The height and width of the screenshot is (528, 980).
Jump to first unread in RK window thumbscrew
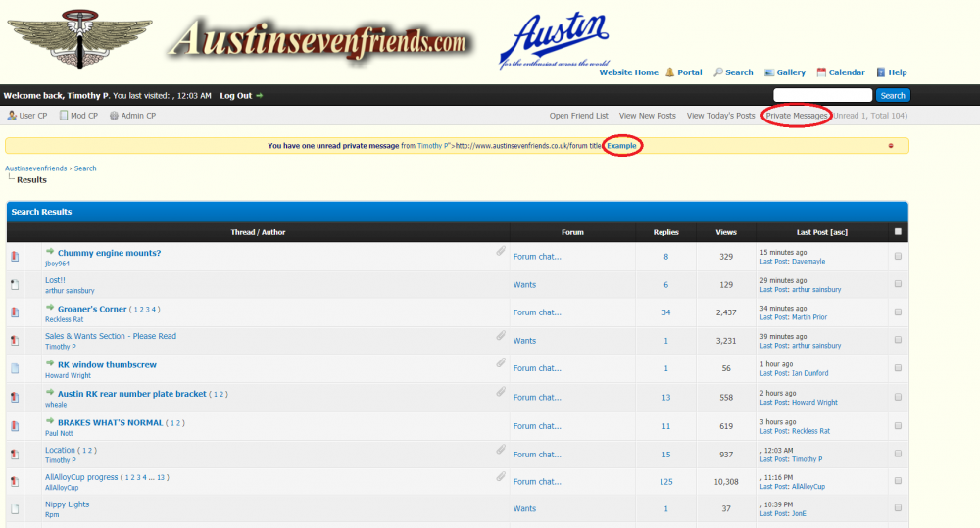point(50,363)
